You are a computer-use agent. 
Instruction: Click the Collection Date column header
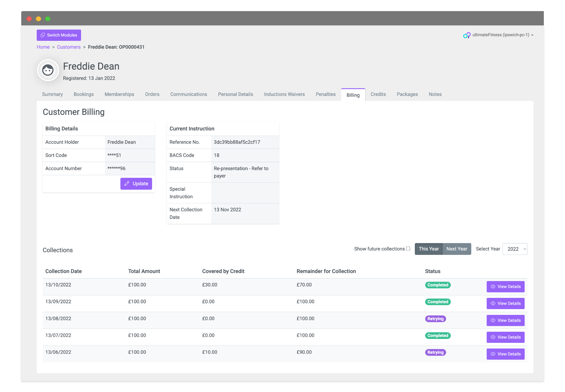pos(63,271)
